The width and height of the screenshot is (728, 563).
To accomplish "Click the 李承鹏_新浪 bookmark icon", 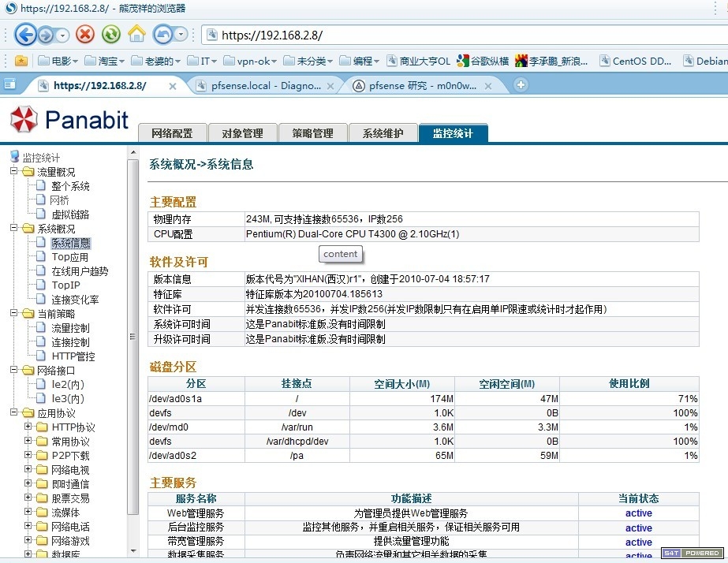I will point(521,61).
